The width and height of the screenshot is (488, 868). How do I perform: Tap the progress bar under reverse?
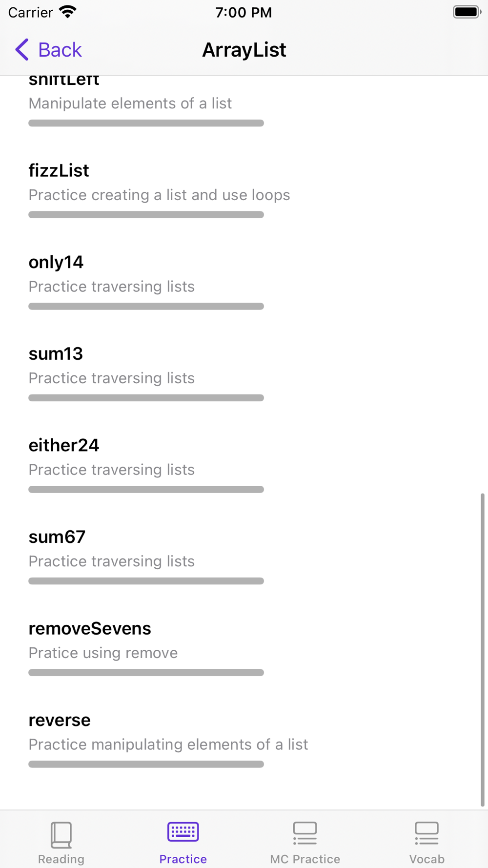146,764
